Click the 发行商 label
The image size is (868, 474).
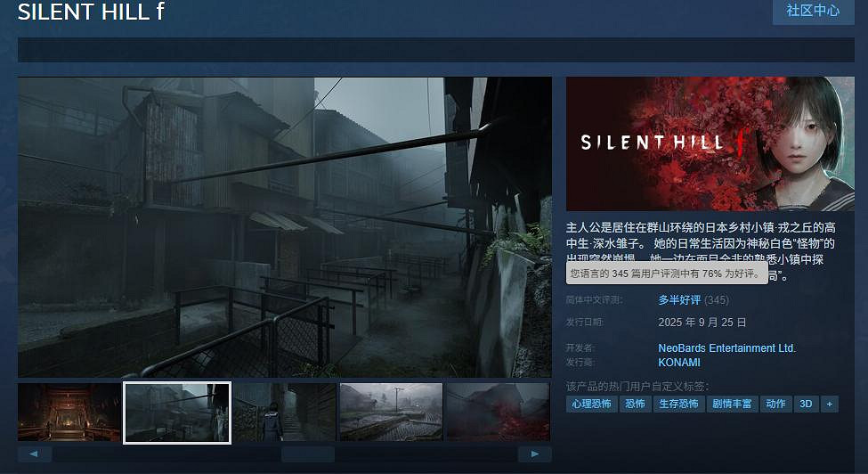point(580,362)
